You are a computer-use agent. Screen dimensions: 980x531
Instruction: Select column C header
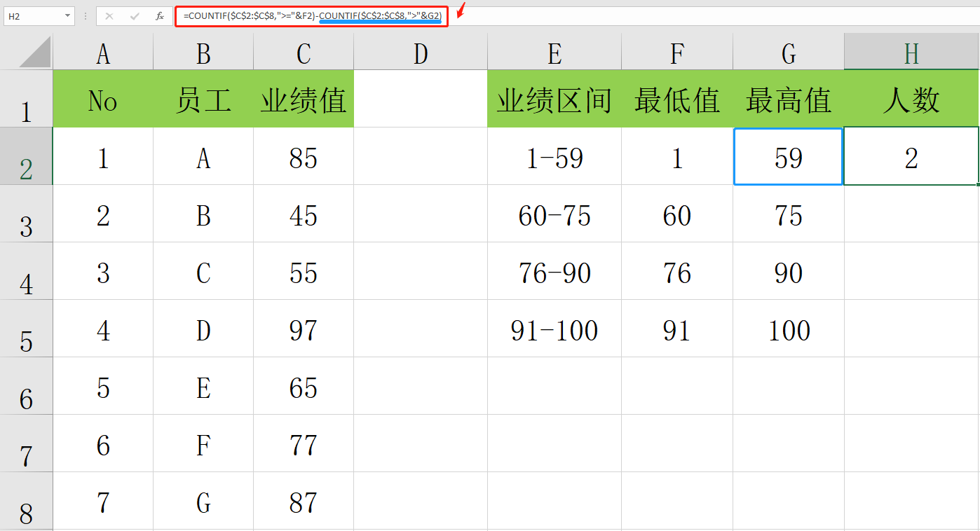304,52
